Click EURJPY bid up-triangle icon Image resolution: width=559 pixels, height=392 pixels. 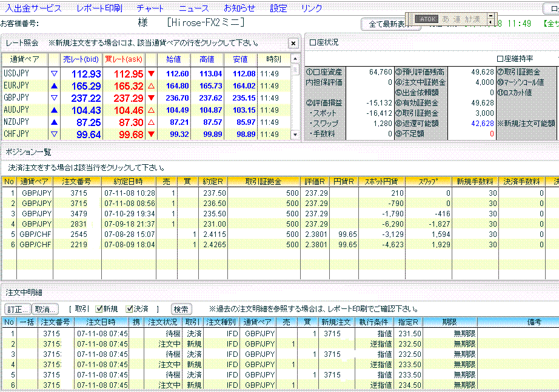coord(54,86)
